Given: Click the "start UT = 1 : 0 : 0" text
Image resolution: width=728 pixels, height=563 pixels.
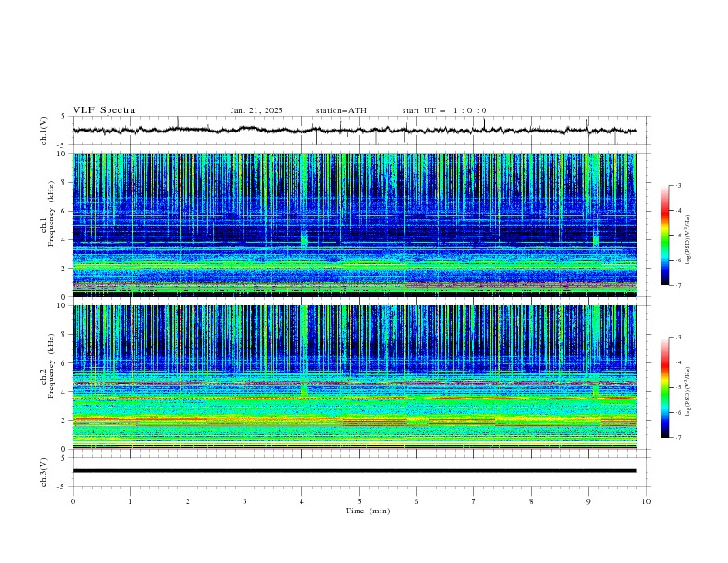Looking at the screenshot, I should pos(444,110).
